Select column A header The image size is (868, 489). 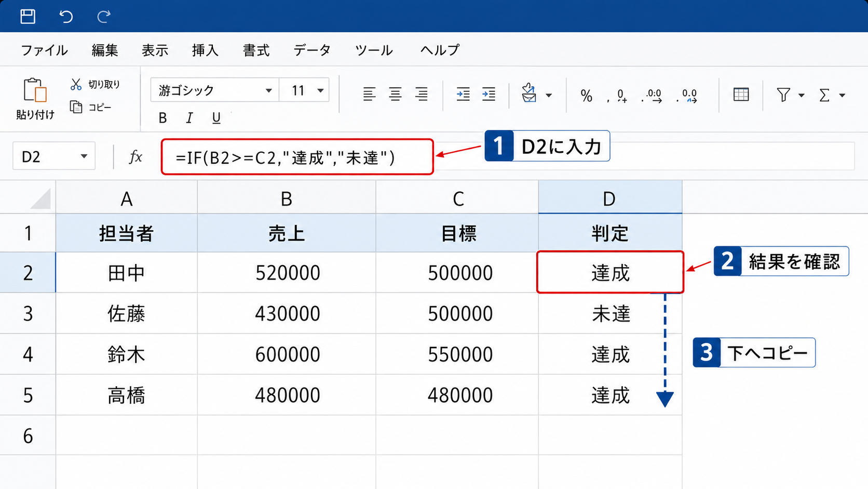[127, 198]
